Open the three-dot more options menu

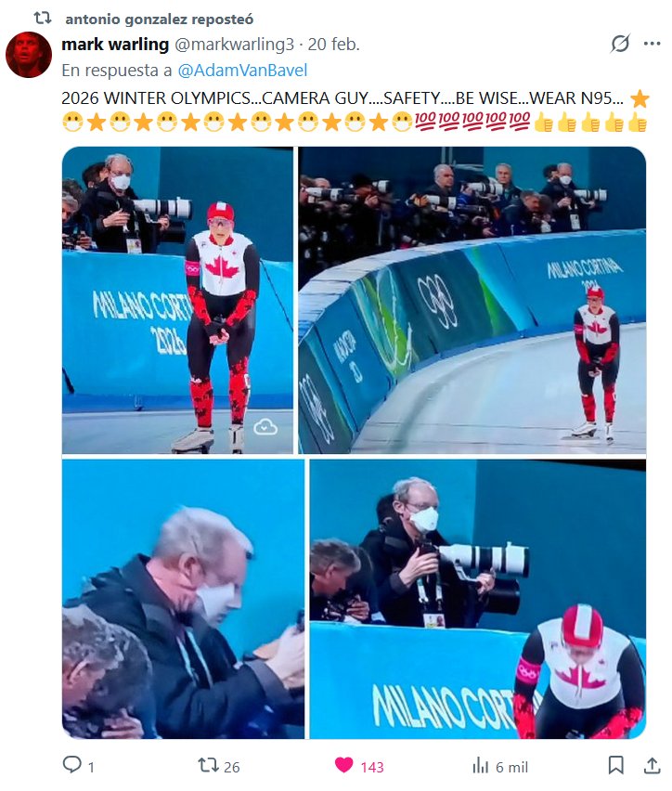coord(652,44)
